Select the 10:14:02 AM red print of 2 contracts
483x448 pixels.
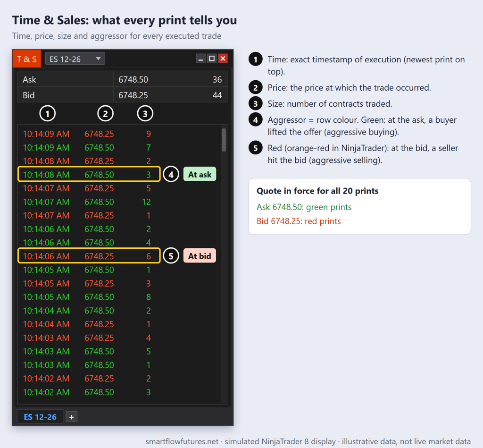coord(87,378)
